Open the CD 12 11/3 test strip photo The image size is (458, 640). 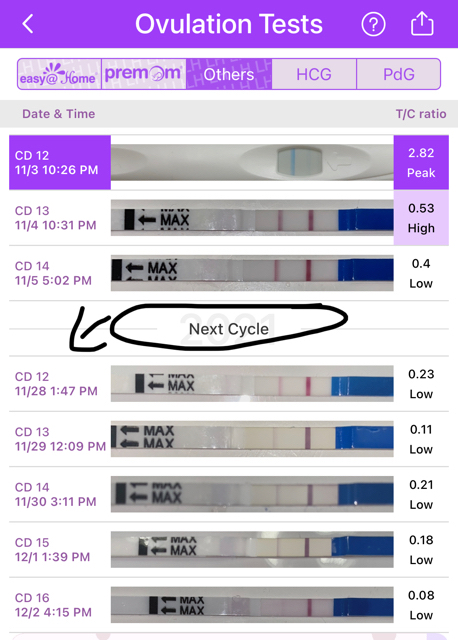click(252, 162)
